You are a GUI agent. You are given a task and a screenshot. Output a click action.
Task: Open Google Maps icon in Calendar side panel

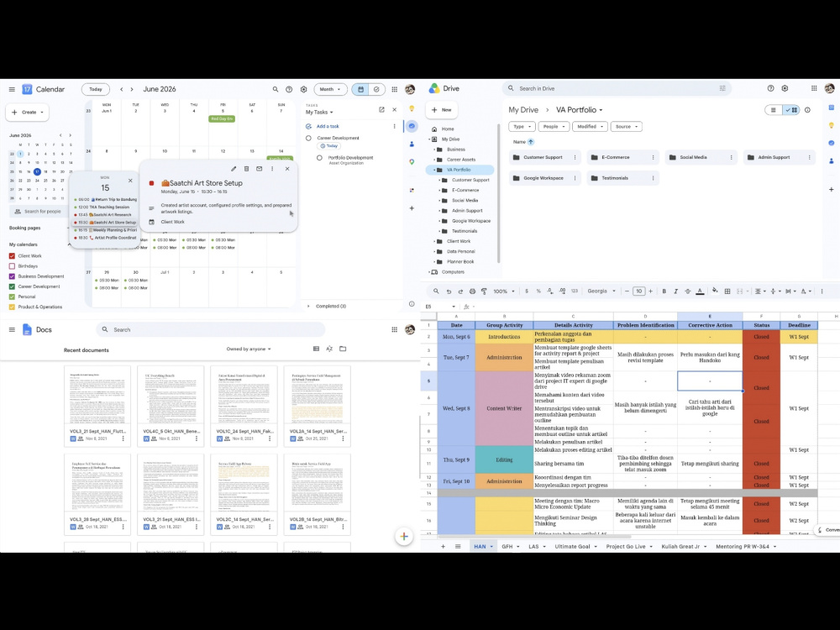(412, 162)
